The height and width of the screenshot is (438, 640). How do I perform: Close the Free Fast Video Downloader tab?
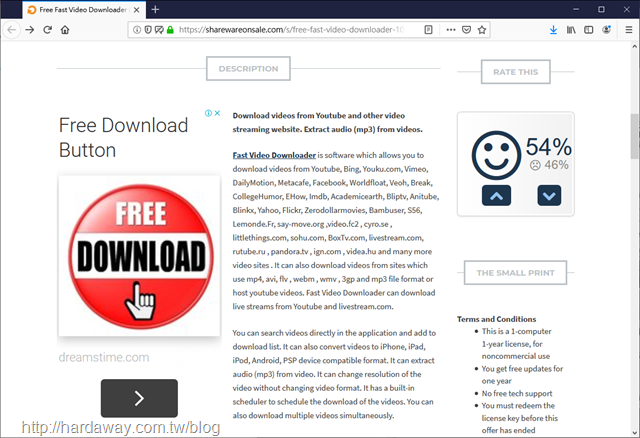coord(137,10)
